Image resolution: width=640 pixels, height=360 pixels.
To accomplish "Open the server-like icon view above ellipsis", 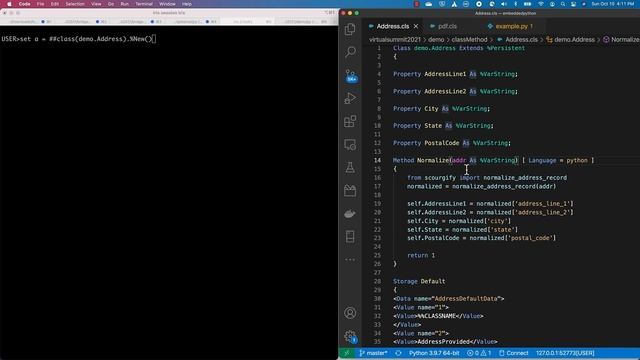I will click(x=350, y=236).
